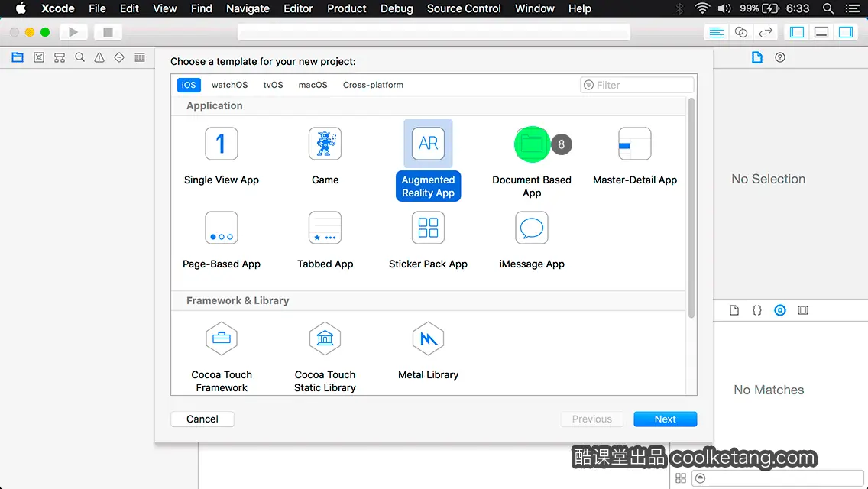Image resolution: width=868 pixels, height=489 pixels.
Task: Select the iMessage App template
Action: (x=532, y=241)
